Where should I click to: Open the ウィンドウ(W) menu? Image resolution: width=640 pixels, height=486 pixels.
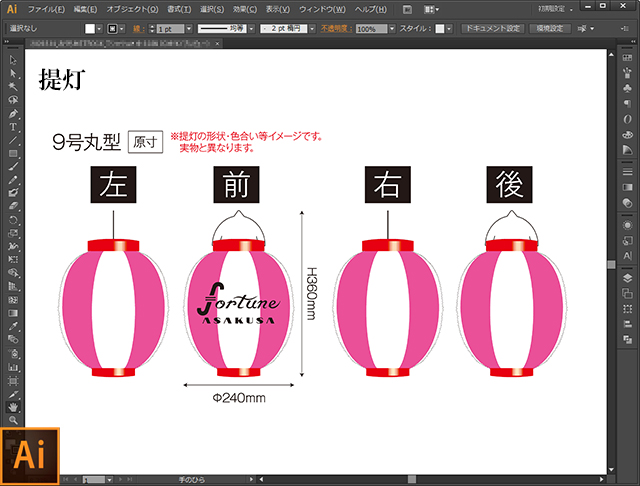(x=322, y=9)
